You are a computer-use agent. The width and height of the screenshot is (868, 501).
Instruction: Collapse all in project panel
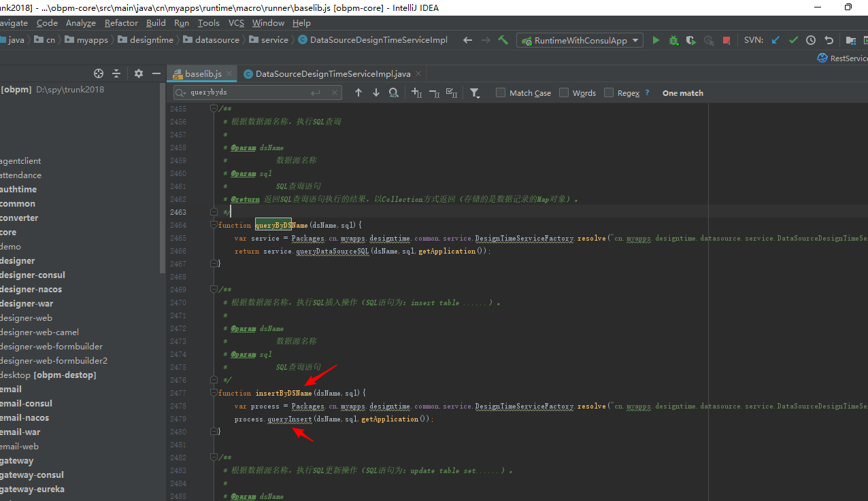click(x=116, y=73)
